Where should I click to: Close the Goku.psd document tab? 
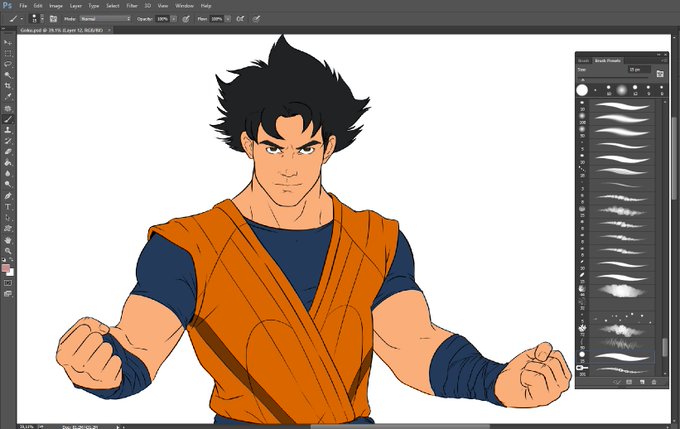tap(109, 30)
